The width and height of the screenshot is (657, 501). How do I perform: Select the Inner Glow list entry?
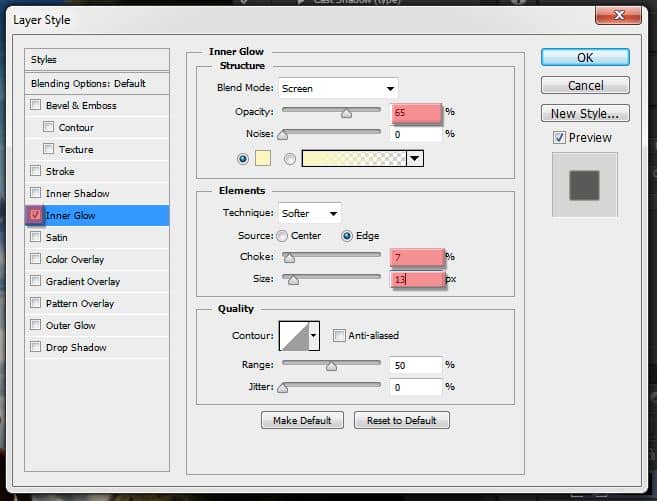pos(97,215)
